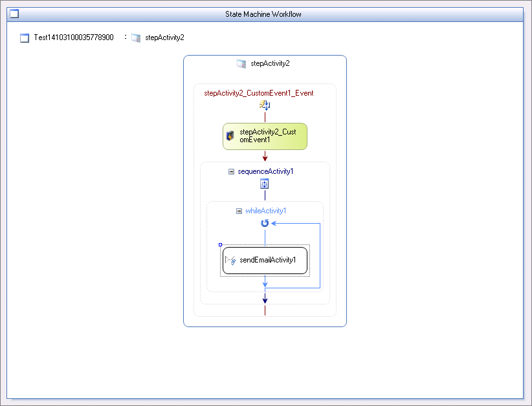Select the sequenceActivity1 label
The width and height of the screenshot is (532, 406).
pyautogui.click(x=265, y=171)
